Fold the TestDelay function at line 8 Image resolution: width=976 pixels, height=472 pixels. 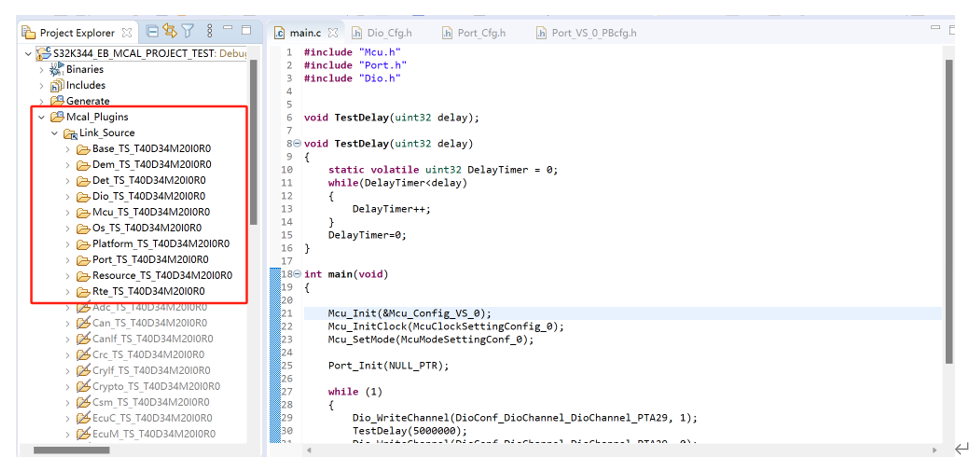[x=297, y=143]
